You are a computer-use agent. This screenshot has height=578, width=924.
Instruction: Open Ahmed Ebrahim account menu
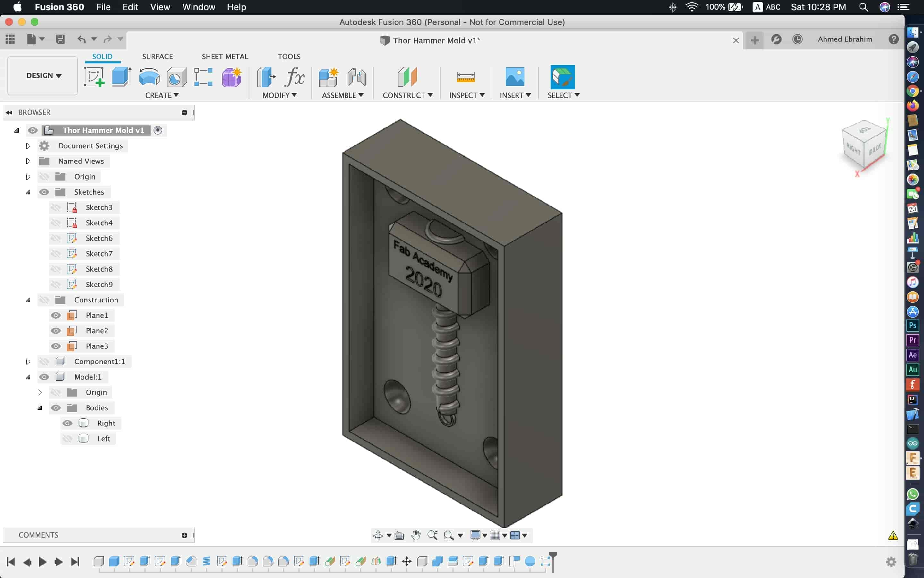[x=845, y=39]
